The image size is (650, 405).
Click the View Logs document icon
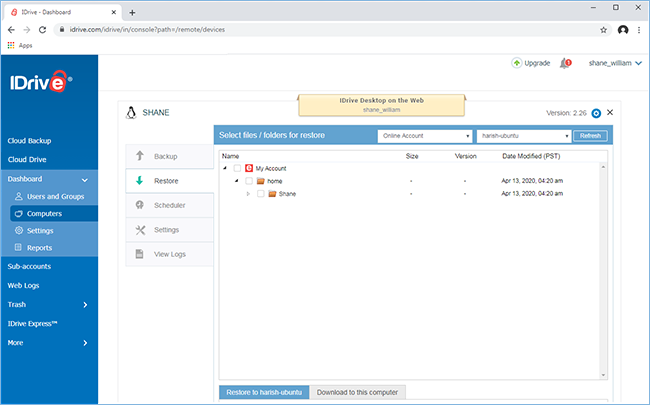click(x=139, y=254)
